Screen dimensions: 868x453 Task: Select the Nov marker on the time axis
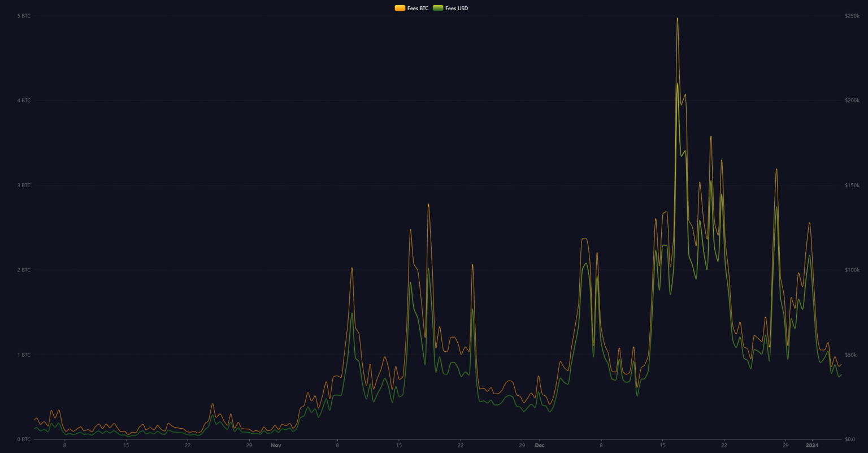point(276,445)
